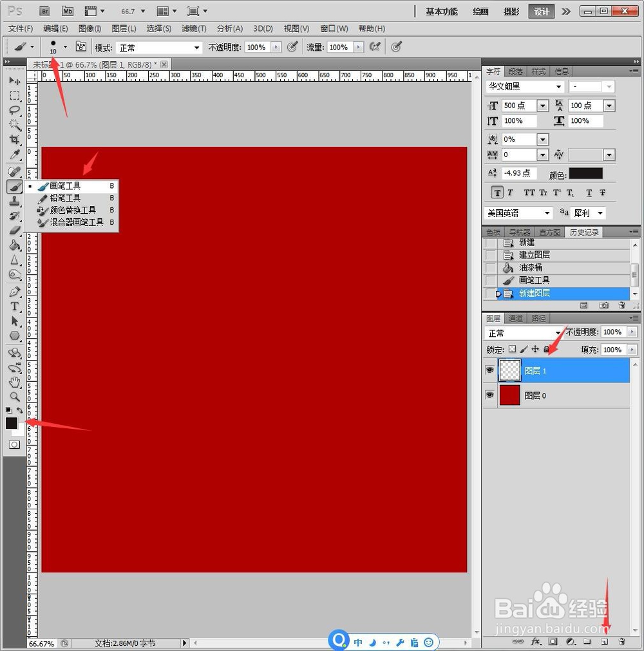
Task: Add a layer style with fx icon
Action: 536,641
